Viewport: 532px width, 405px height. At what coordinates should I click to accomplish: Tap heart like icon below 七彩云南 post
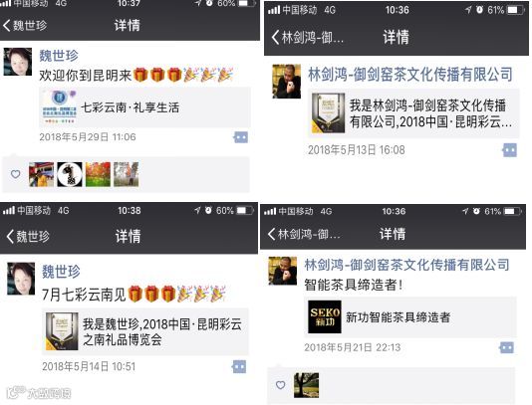[16, 174]
